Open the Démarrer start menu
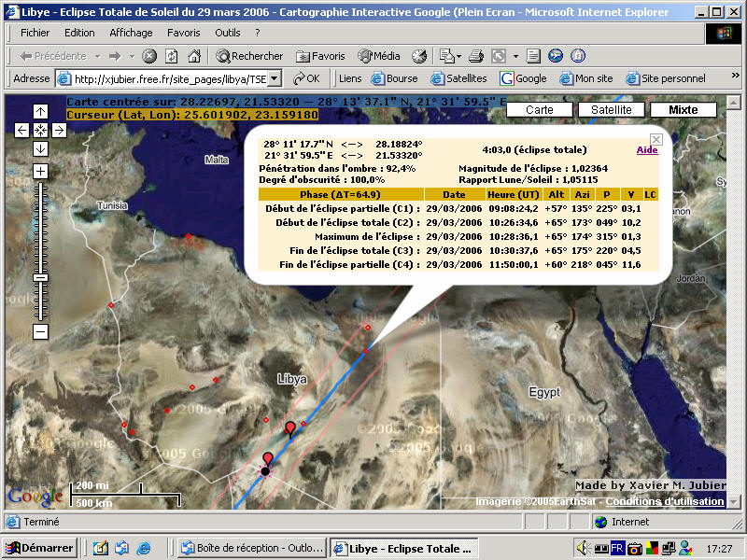Image resolution: width=747 pixels, height=560 pixels. (40, 548)
